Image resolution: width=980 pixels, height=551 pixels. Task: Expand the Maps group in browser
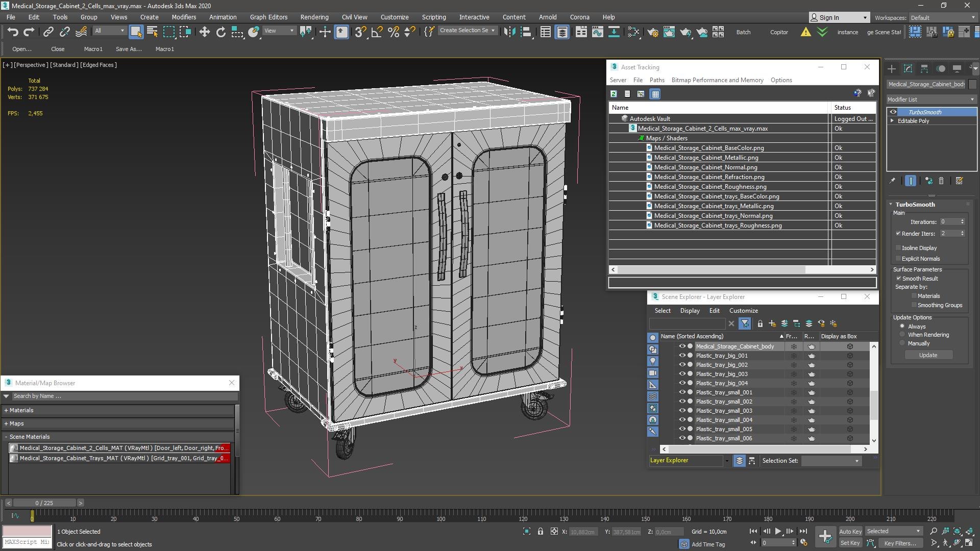click(x=6, y=423)
